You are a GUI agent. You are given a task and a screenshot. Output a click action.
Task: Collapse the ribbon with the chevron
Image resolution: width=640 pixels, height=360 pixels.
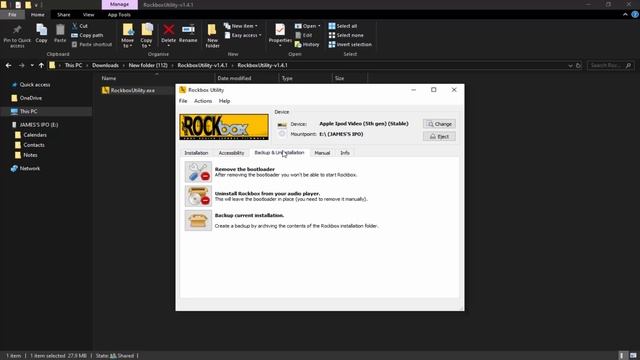tap(625, 15)
